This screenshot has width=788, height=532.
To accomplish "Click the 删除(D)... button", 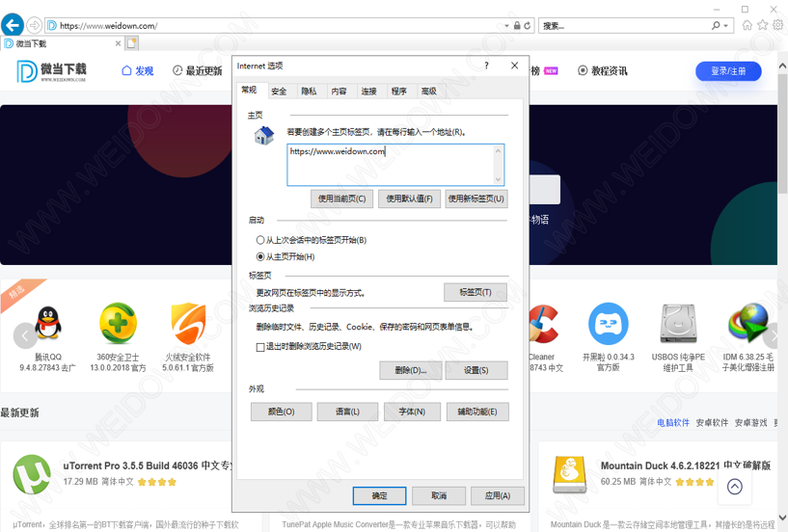I will (x=411, y=370).
